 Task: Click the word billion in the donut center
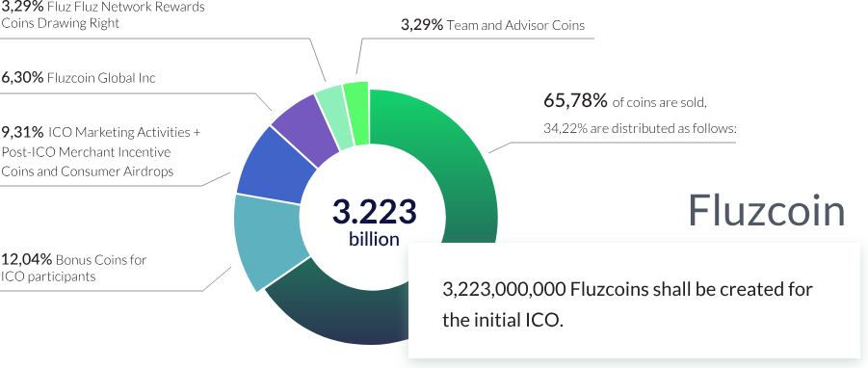[374, 239]
